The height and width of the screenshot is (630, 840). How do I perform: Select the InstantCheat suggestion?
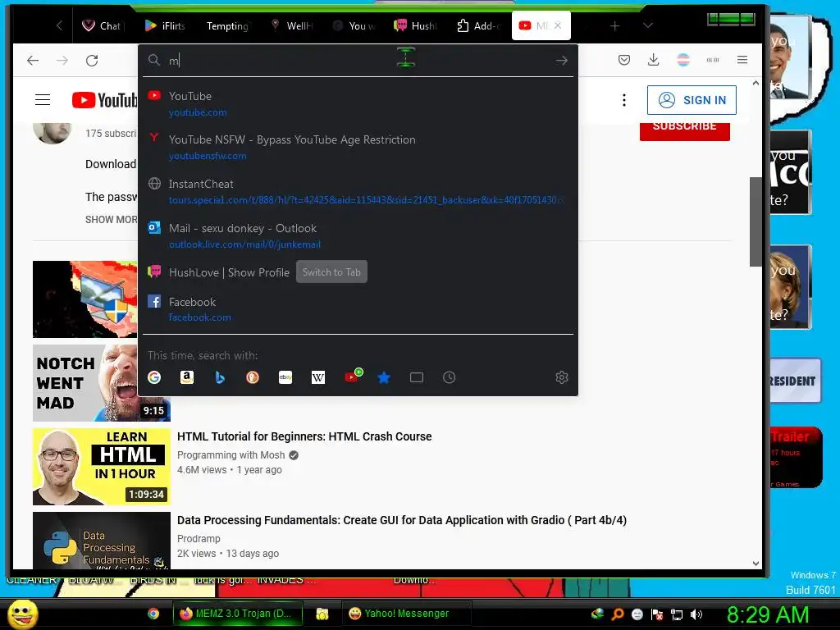coord(358,192)
